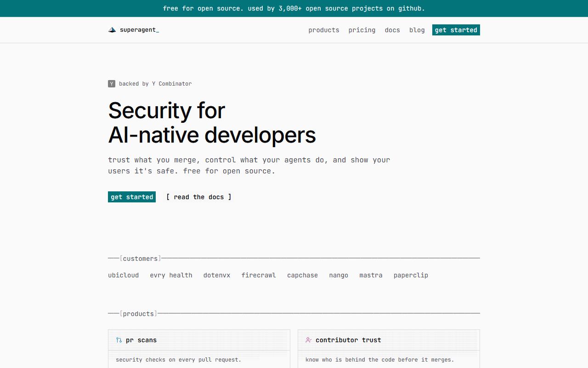Click the superagent sailboat logo icon

pos(112,30)
